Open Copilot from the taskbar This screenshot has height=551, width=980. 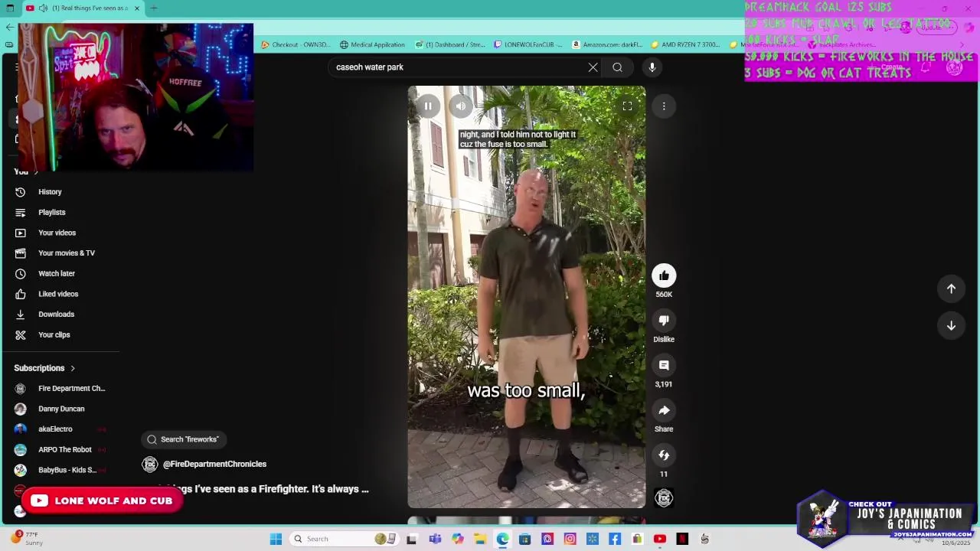tap(458, 539)
